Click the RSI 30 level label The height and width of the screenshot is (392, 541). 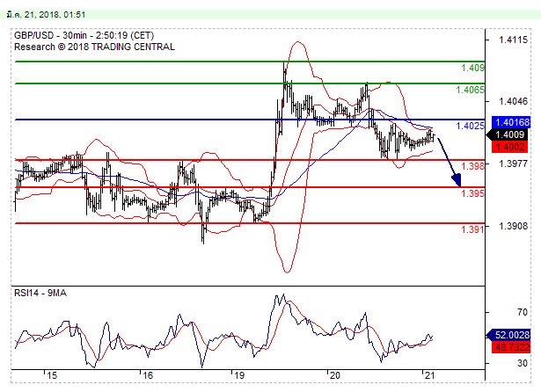pyautogui.click(x=523, y=363)
